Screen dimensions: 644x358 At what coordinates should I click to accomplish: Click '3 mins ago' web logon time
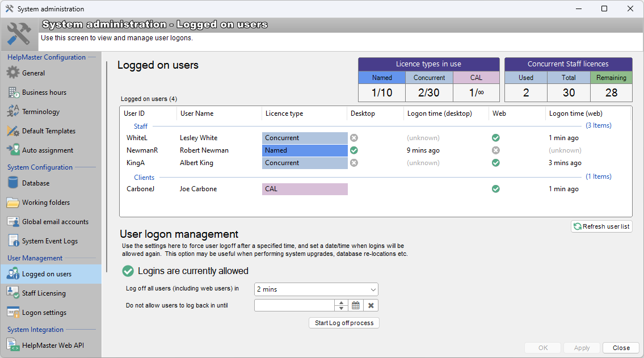(x=565, y=163)
